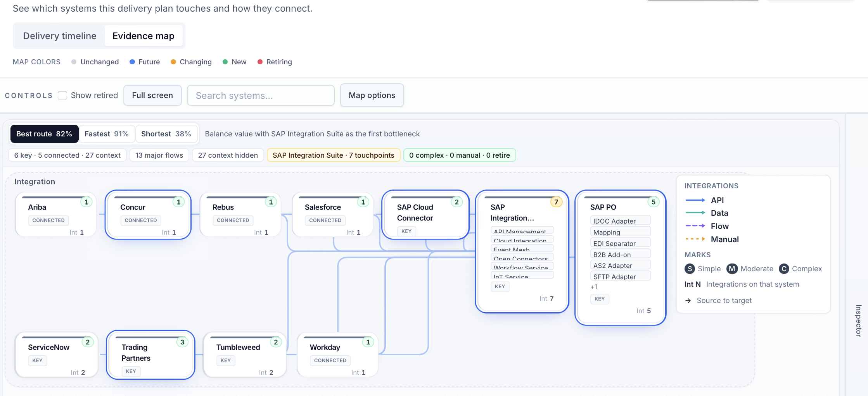The width and height of the screenshot is (868, 396).
Task: Click the 13 major flows chip
Action: 159,155
